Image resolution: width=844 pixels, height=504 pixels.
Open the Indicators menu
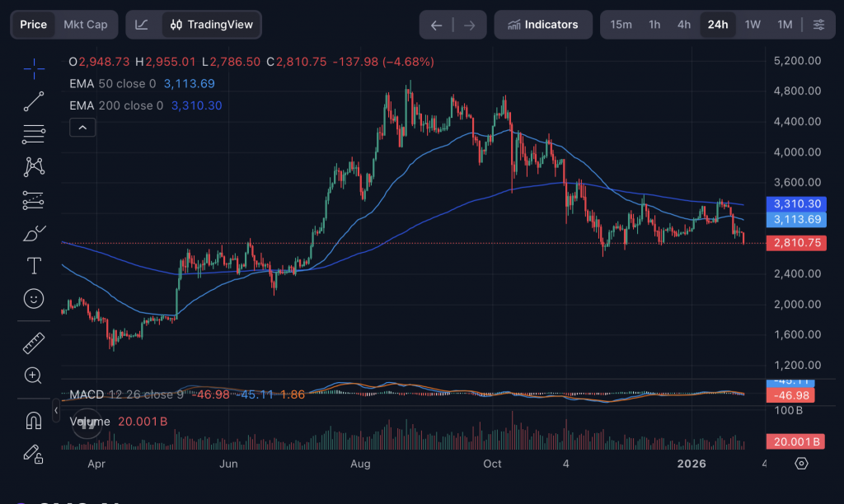542,25
